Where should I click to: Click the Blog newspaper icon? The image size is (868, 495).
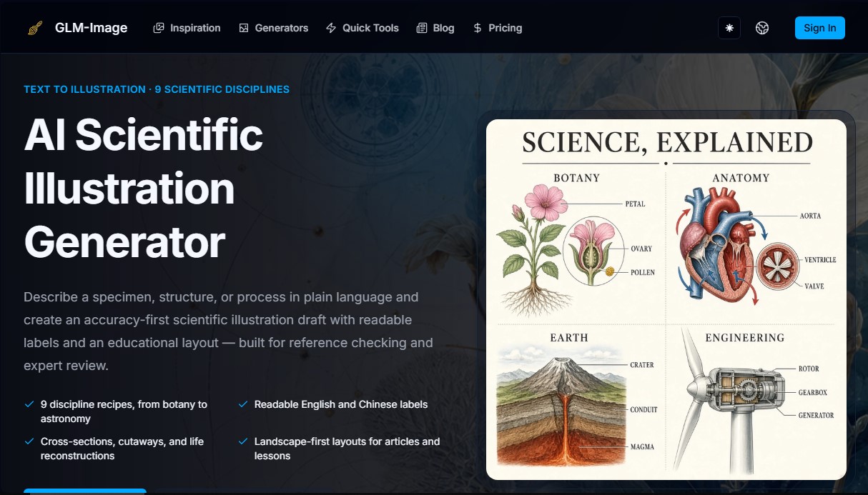click(x=422, y=28)
